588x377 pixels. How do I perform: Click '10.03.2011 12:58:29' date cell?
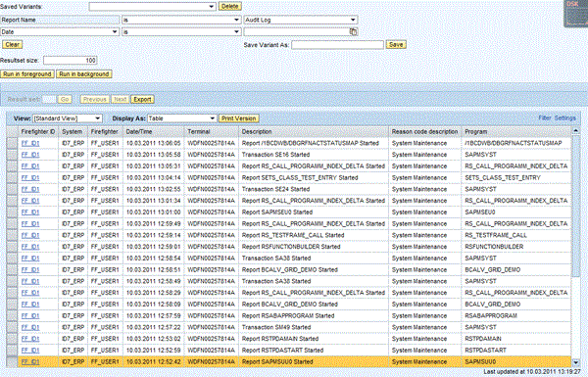pyautogui.click(x=154, y=293)
